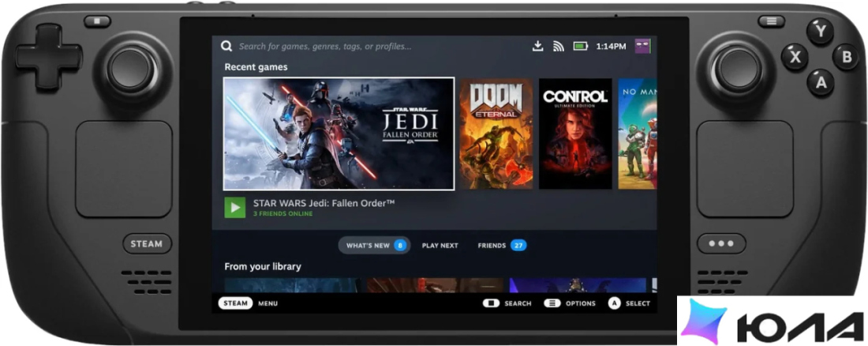This screenshot has width=868, height=346.
Task: Click the physical A face button
Action: [x=821, y=82]
